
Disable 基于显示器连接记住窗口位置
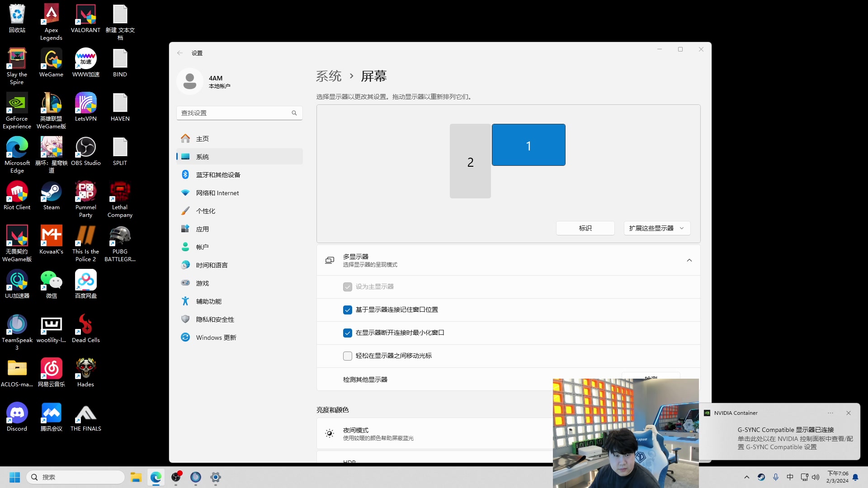[347, 310]
